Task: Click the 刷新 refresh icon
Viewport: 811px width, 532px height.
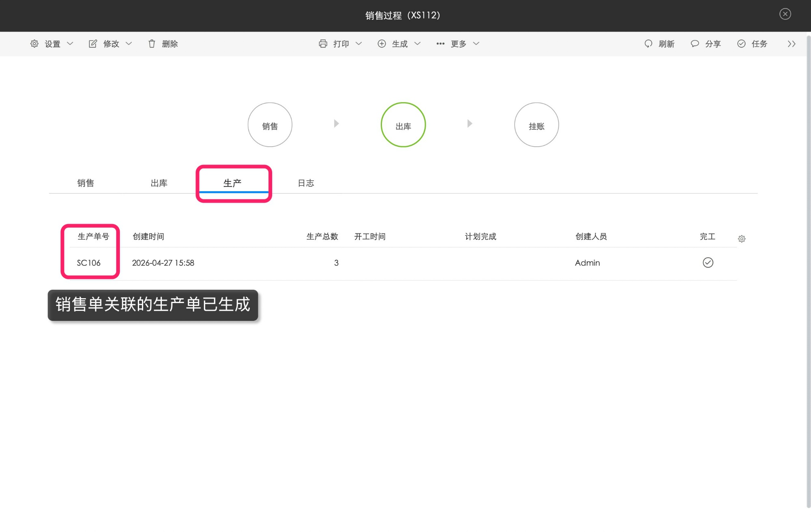Action: (x=648, y=44)
